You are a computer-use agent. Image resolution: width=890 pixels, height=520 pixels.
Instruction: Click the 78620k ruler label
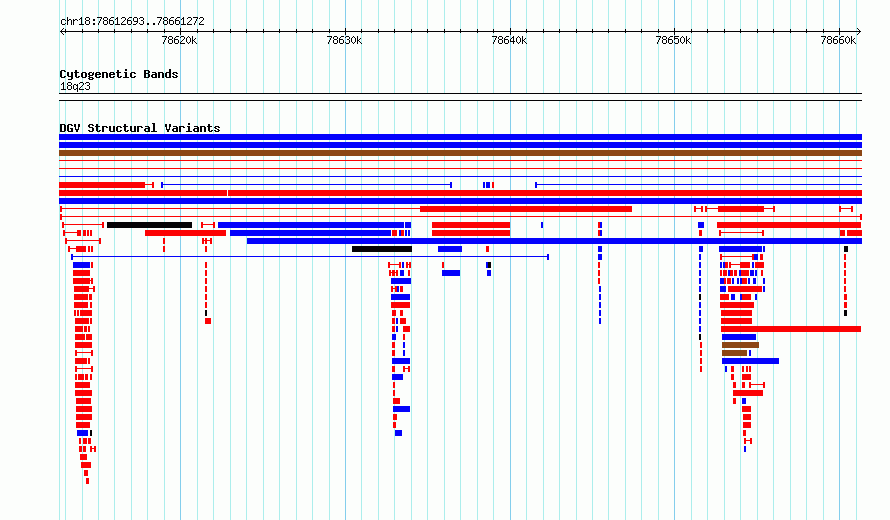(179, 40)
